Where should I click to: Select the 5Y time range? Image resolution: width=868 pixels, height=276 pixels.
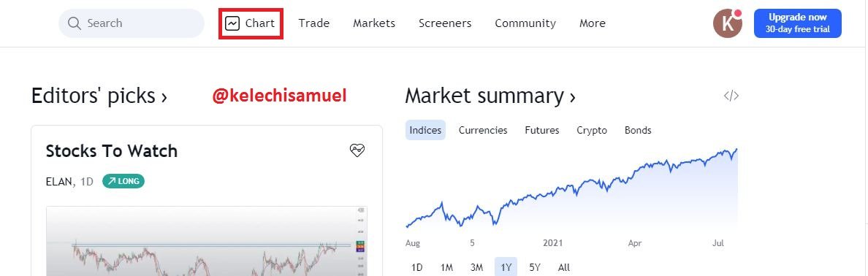pyautogui.click(x=534, y=267)
